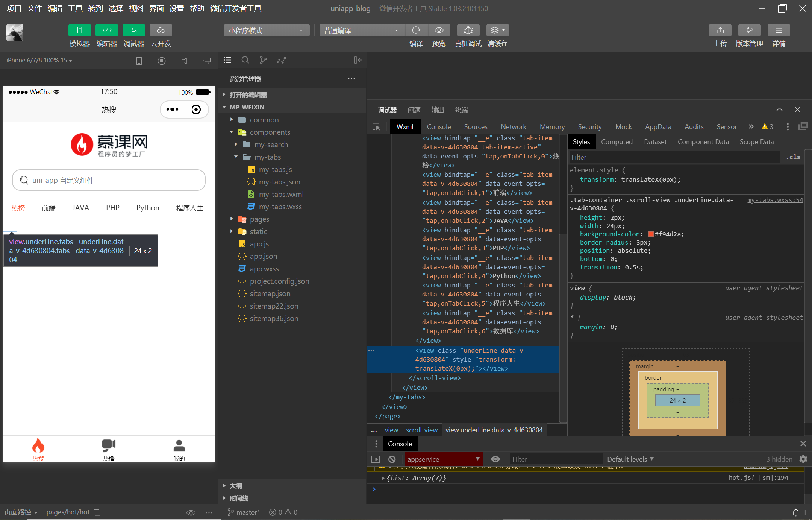Select the AppData devtools tab
This screenshot has width=812, height=520.
(658, 127)
